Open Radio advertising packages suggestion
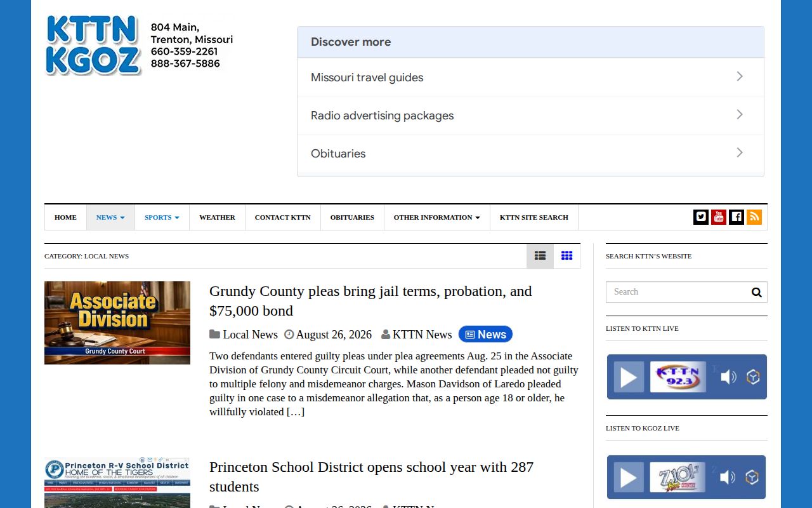 click(x=530, y=116)
